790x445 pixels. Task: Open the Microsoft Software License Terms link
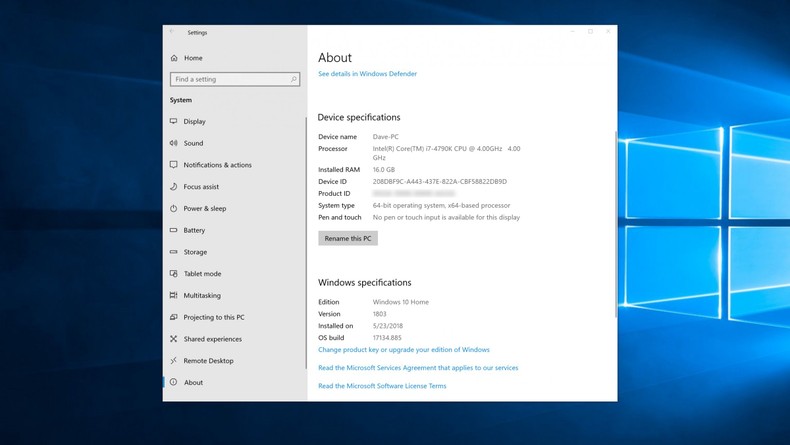382,386
